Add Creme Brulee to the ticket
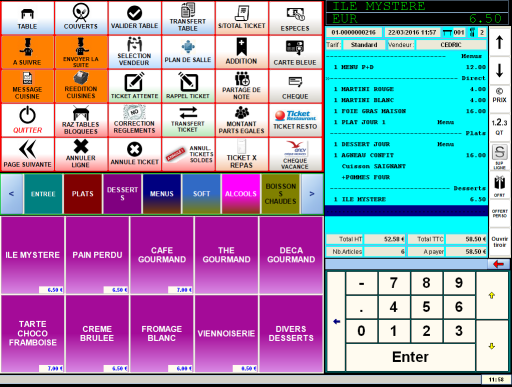Screen dimensions: 512x387 coord(97,334)
